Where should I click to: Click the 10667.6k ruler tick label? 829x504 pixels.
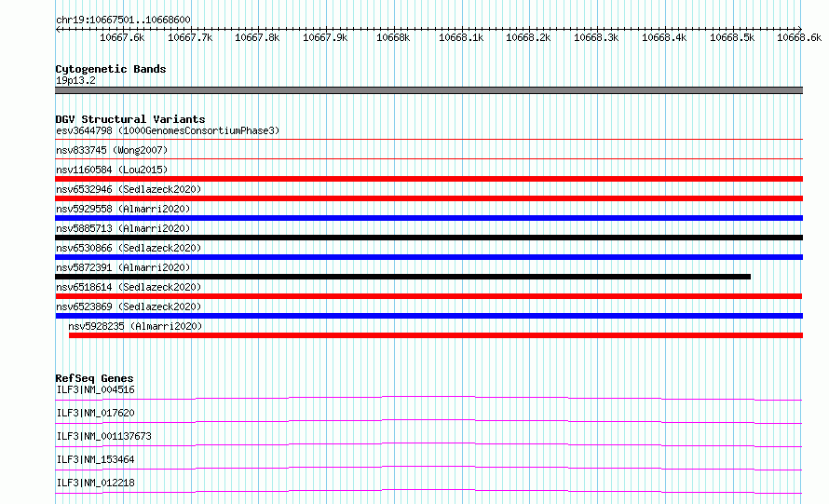pos(122,37)
